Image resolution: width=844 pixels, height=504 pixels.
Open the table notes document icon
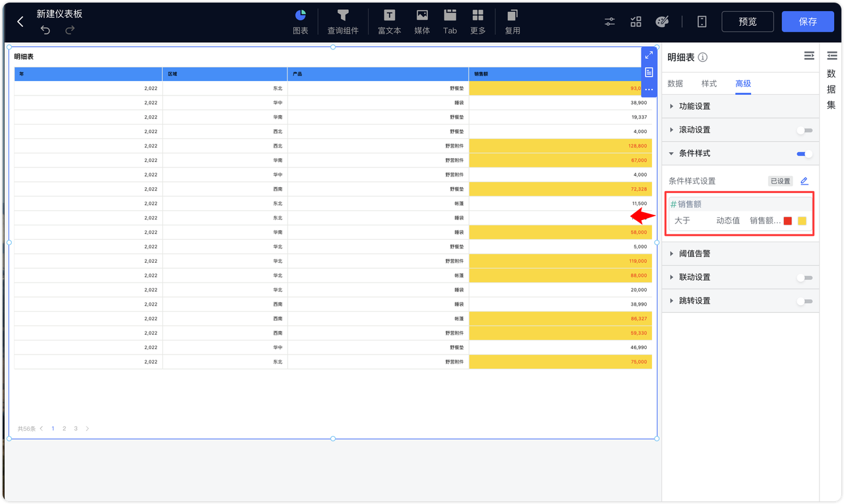coord(649,72)
